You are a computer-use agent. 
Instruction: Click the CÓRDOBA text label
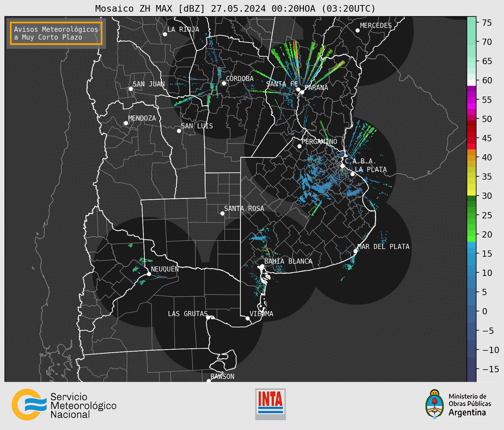240,79
